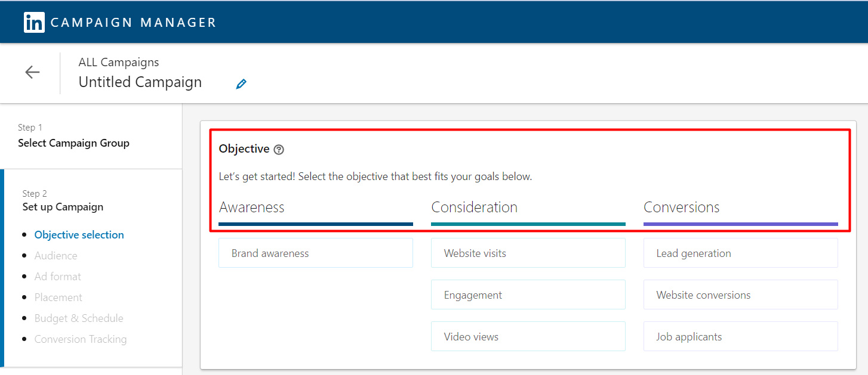Open Step 1 Select Campaign Group
This screenshot has width=868, height=375.
[73, 143]
